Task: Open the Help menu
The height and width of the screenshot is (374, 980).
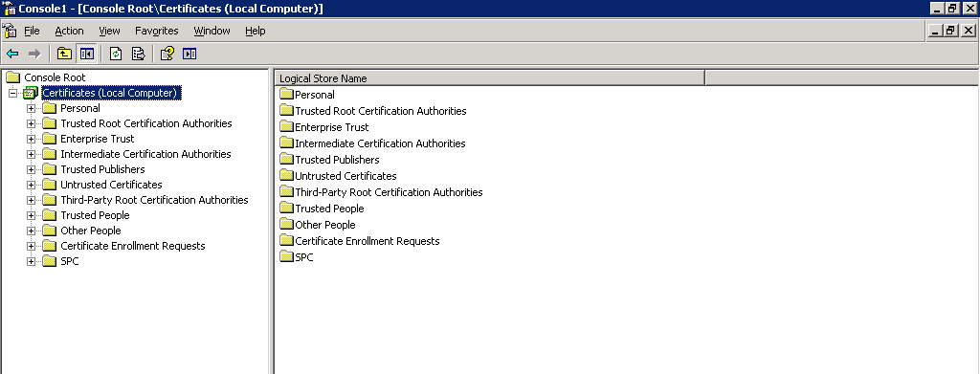Action: tap(255, 31)
